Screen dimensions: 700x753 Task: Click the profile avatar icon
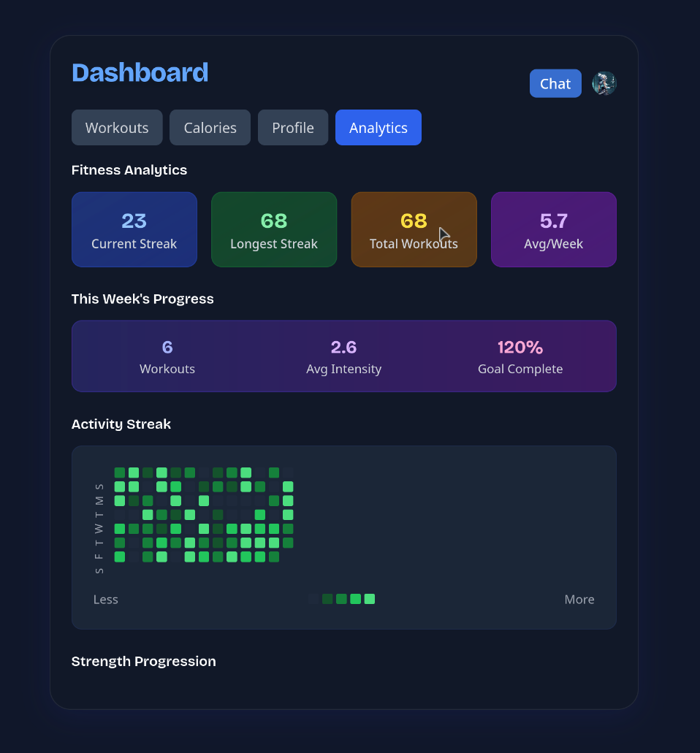[604, 83]
